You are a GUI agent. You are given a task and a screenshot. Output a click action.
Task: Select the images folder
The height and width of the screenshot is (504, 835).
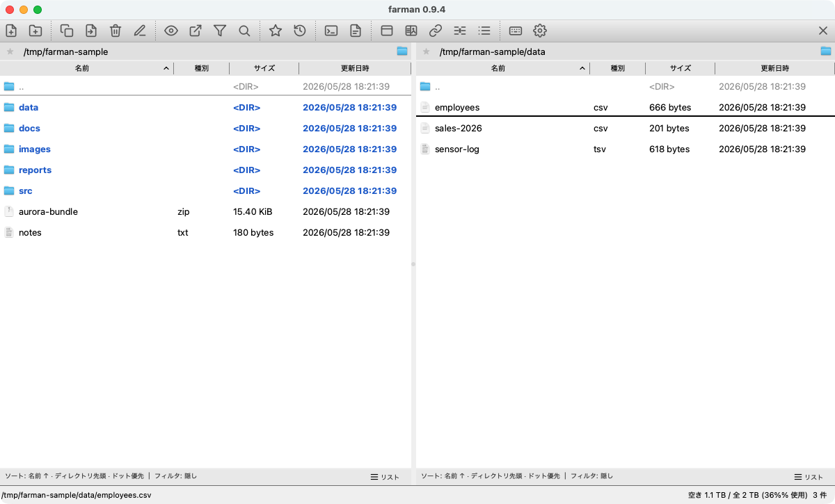[x=205, y=149]
